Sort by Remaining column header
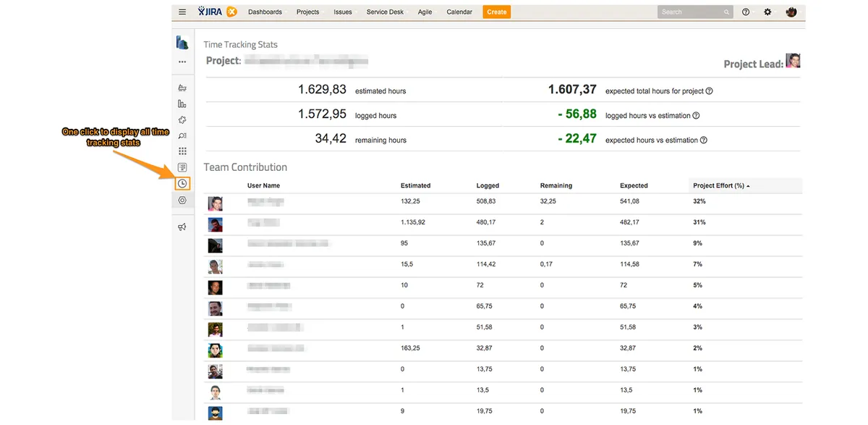 556,186
